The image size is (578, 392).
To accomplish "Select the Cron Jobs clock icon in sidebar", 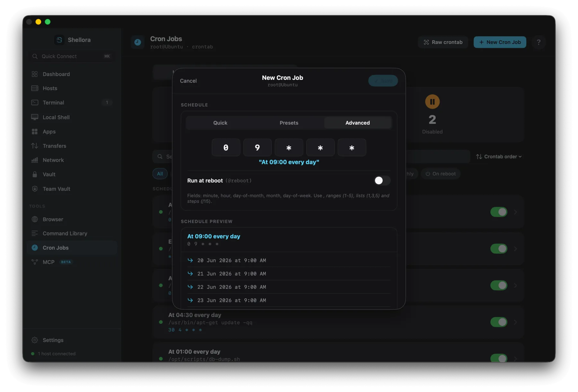I will (35, 247).
